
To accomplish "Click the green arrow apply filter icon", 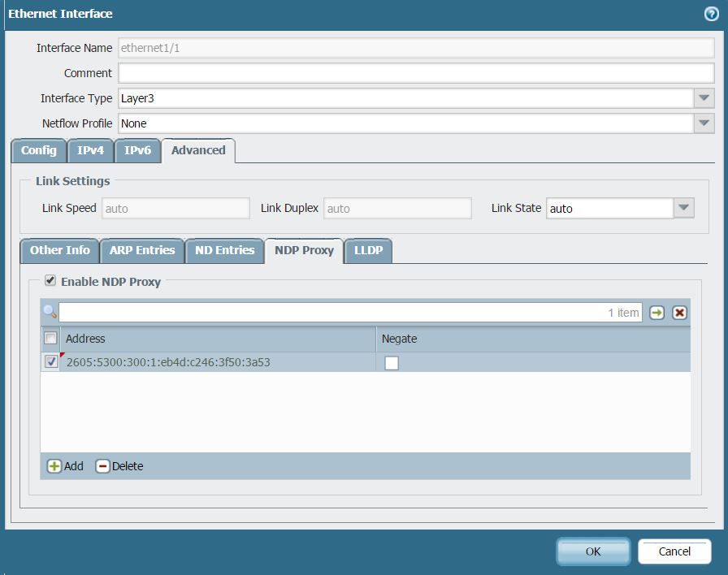I will coord(656,313).
